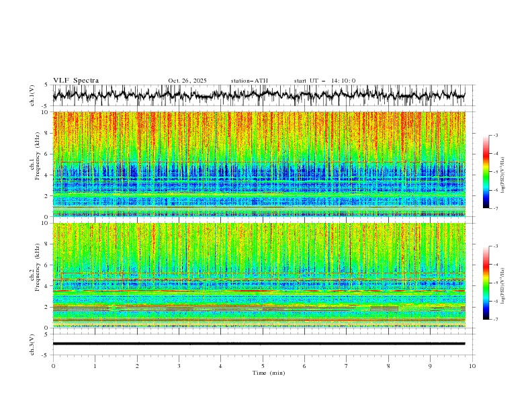Select the "start UT = 14:10:0" text
This screenshot has width=532, height=411.
coord(324,81)
